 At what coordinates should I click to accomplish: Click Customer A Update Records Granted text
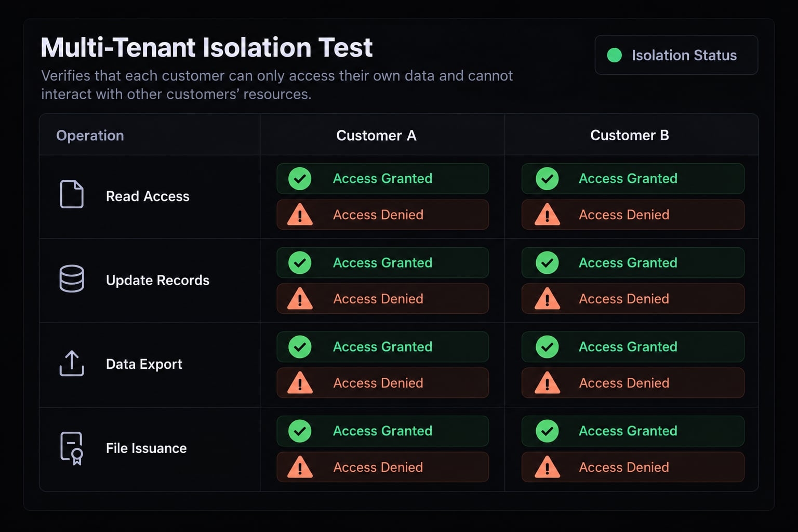click(382, 263)
